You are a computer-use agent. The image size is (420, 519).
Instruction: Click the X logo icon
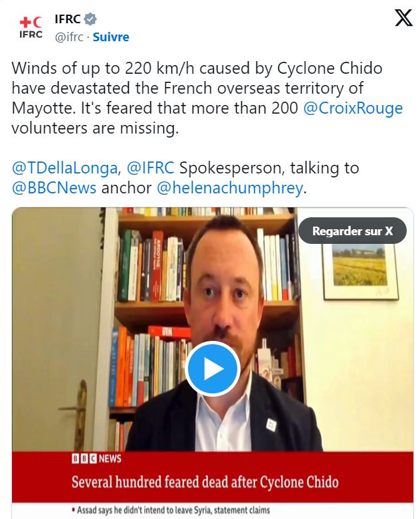click(x=403, y=18)
